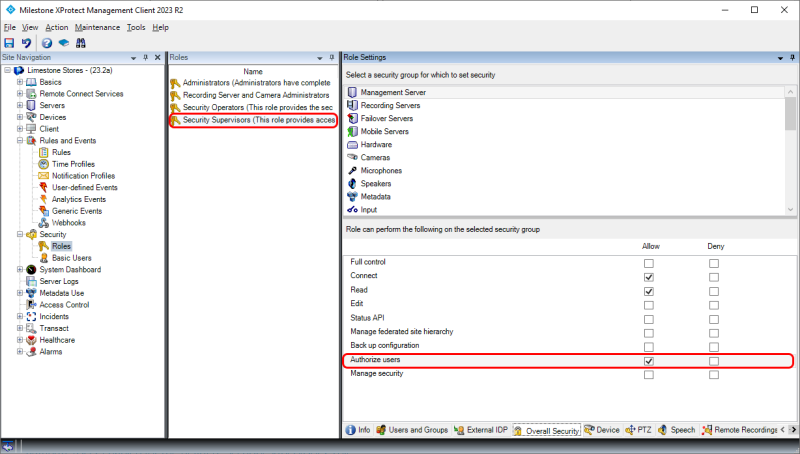The width and height of the screenshot is (800, 454).
Task: Switch to the External IDP tab
Action: pyautogui.click(x=481, y=430)
